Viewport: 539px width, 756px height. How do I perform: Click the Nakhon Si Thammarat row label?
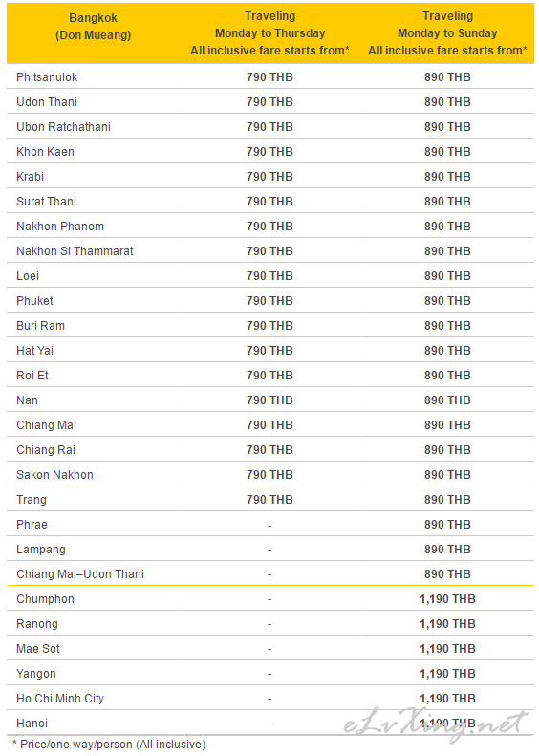[75, 251]
